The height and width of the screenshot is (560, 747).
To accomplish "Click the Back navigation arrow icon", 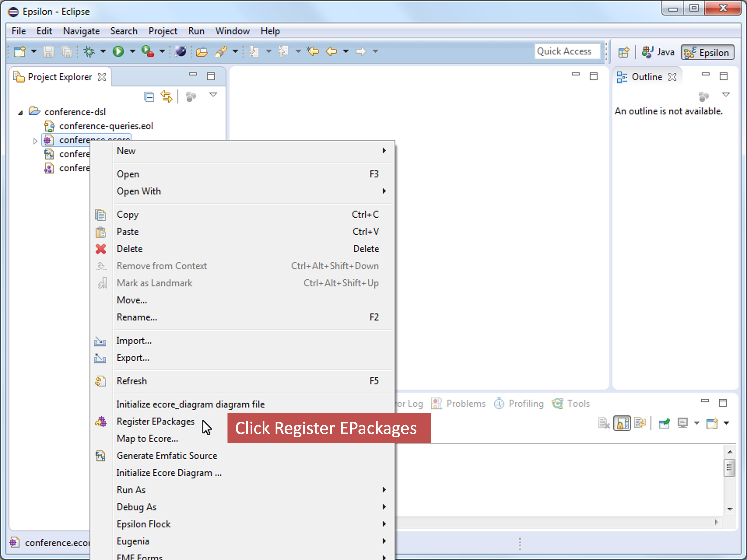I will 331,51.
